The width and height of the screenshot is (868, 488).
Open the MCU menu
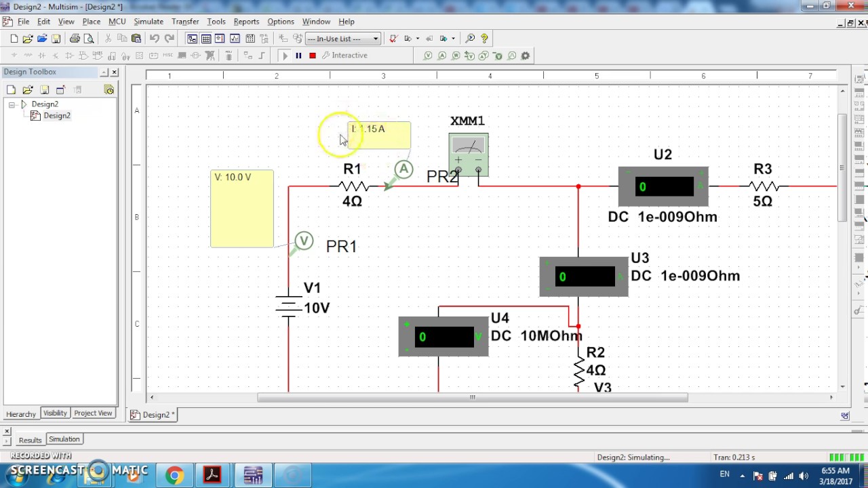pyautogui.click(x=117, y=22)
